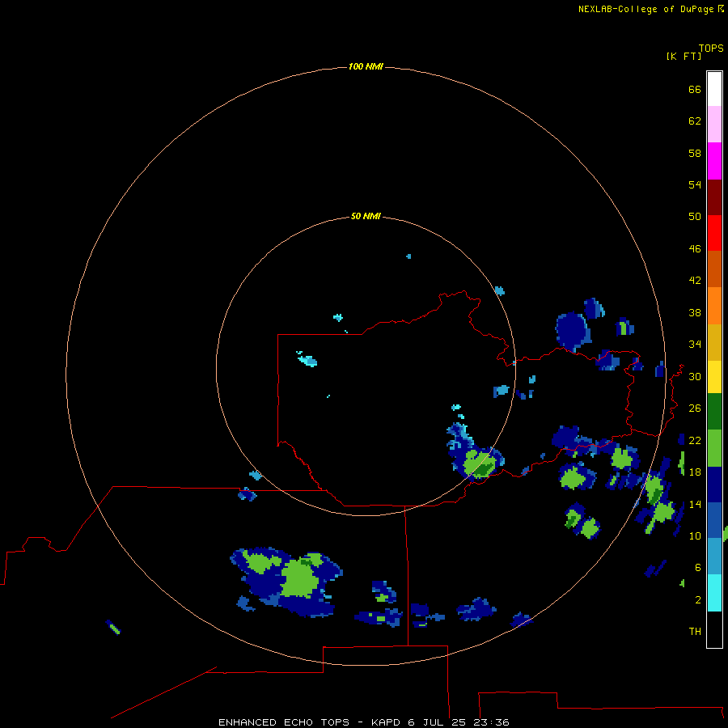Click the 34 value on the scale
The image size is (728, 728).
[x=695, y=345]
